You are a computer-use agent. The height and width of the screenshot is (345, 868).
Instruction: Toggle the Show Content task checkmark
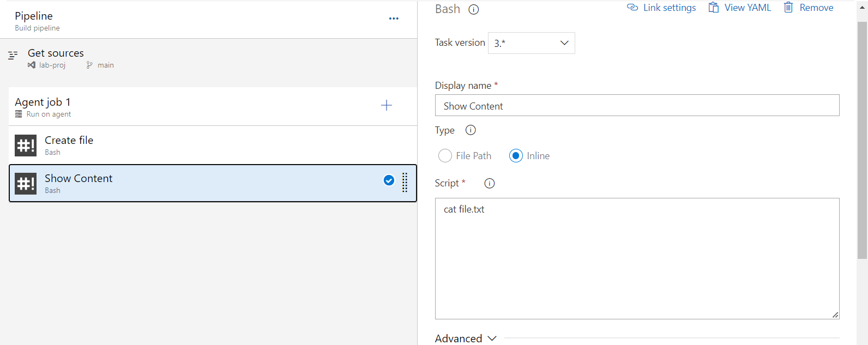coord(389,180)
